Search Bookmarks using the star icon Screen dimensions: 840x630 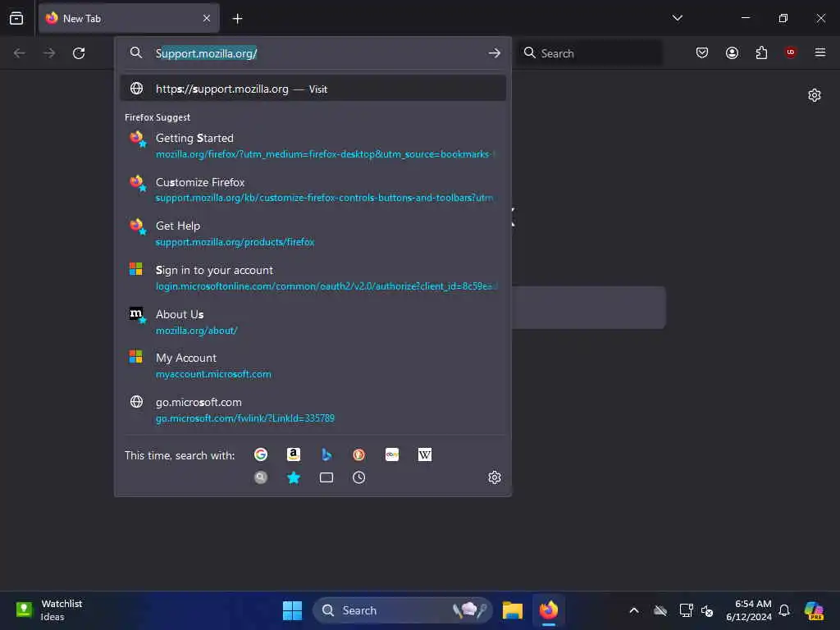[294, 477]
